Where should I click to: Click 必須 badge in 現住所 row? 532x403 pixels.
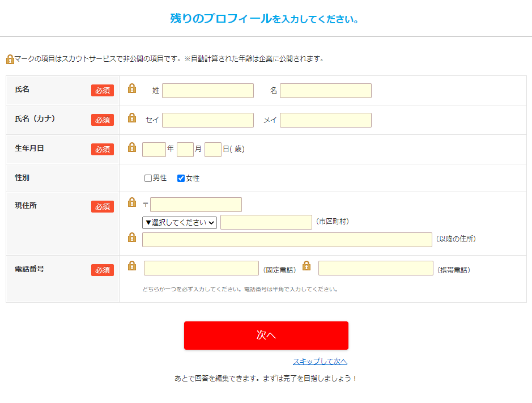pyautogui.click(x=103, y=206)
